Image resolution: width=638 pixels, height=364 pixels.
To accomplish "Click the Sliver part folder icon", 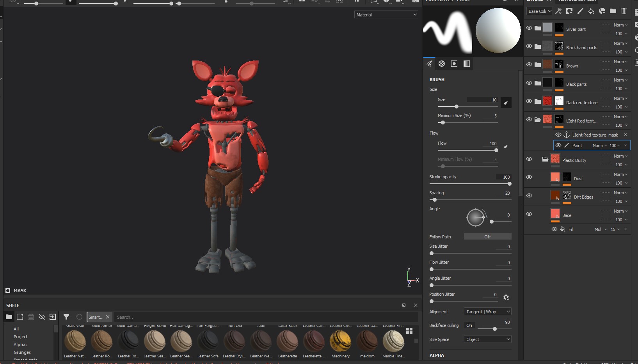I will tap(538, 28).
